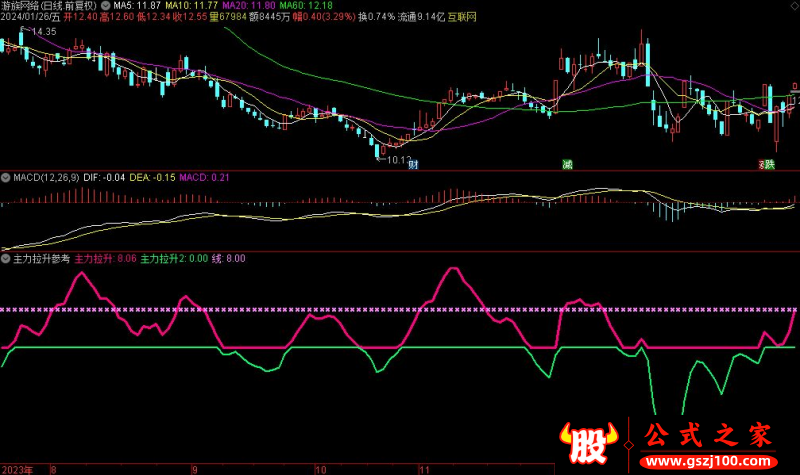The image size is (800, 475).
Task: Select month 11 on the time axis
Action: (x=423, y=468)
